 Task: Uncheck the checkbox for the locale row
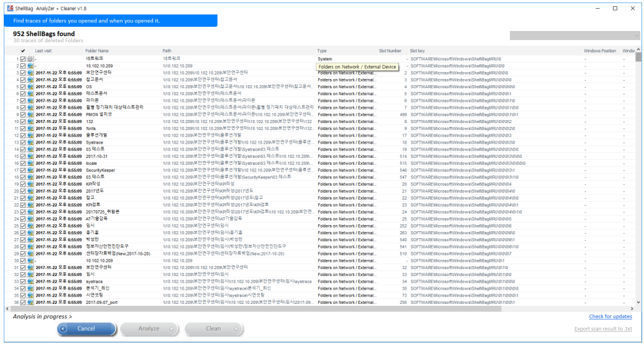pyautogui.click(x=23, y=163)
